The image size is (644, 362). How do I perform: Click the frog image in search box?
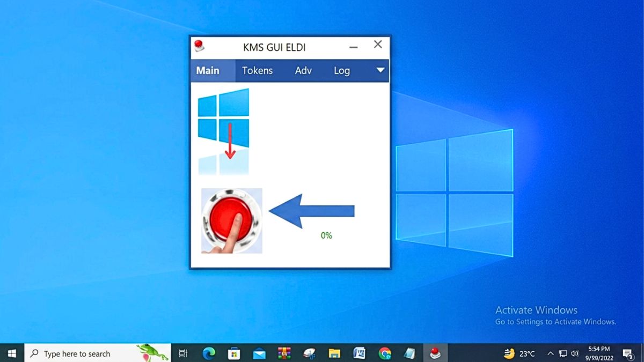pos(152,352)
